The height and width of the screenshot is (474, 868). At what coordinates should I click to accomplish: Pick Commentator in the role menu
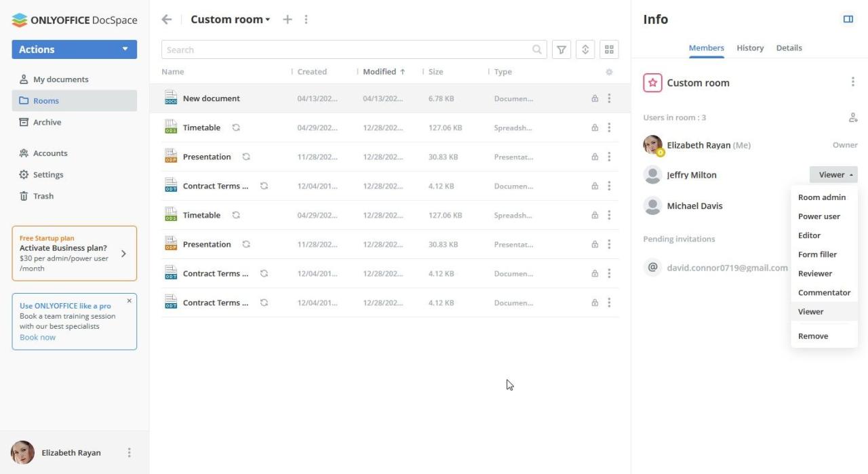pyautogui.click(x=824, y=292)
